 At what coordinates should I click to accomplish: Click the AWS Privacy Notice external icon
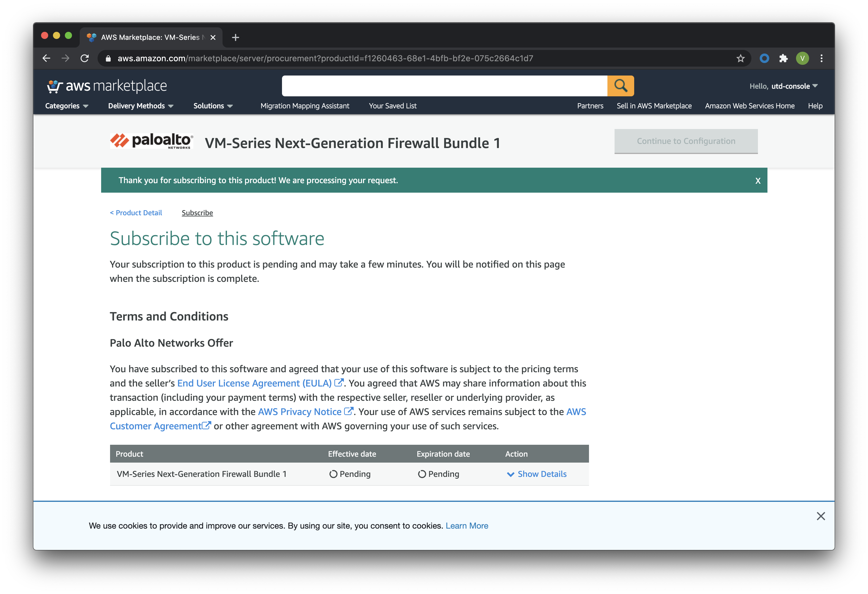coord(348,411)
